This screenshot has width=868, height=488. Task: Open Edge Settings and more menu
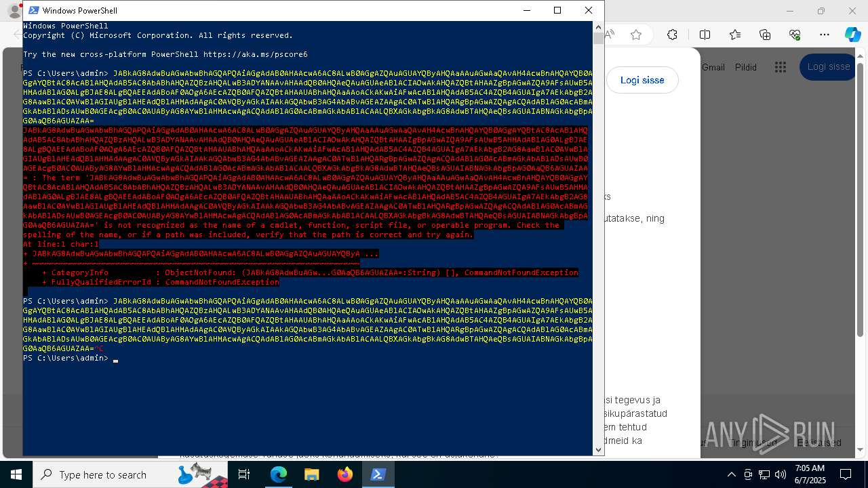825,35
